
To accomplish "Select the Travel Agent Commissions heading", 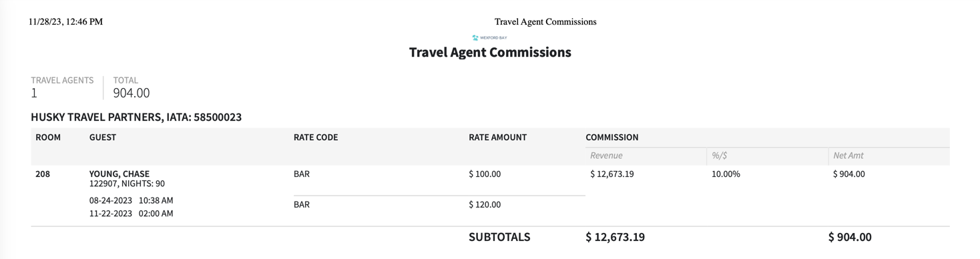I will [x=490, y=52].
